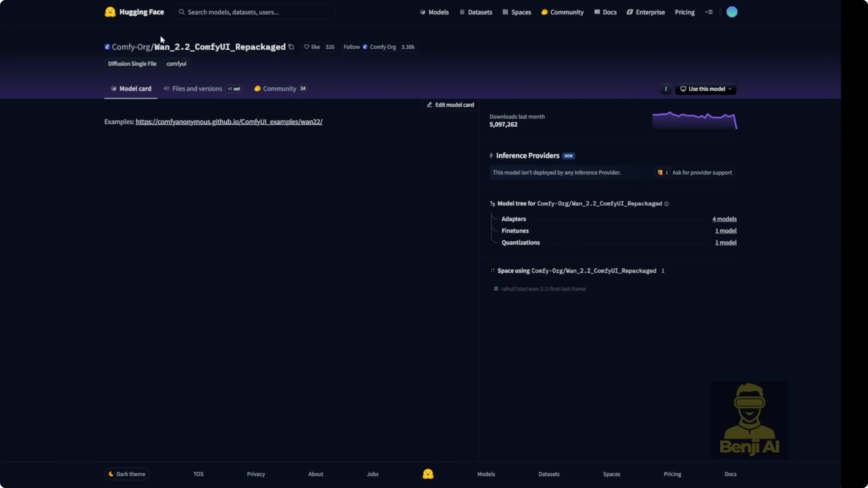Open the three-dot more options menu
Screen dimensions: 868x488
click(x=665, y=89)
